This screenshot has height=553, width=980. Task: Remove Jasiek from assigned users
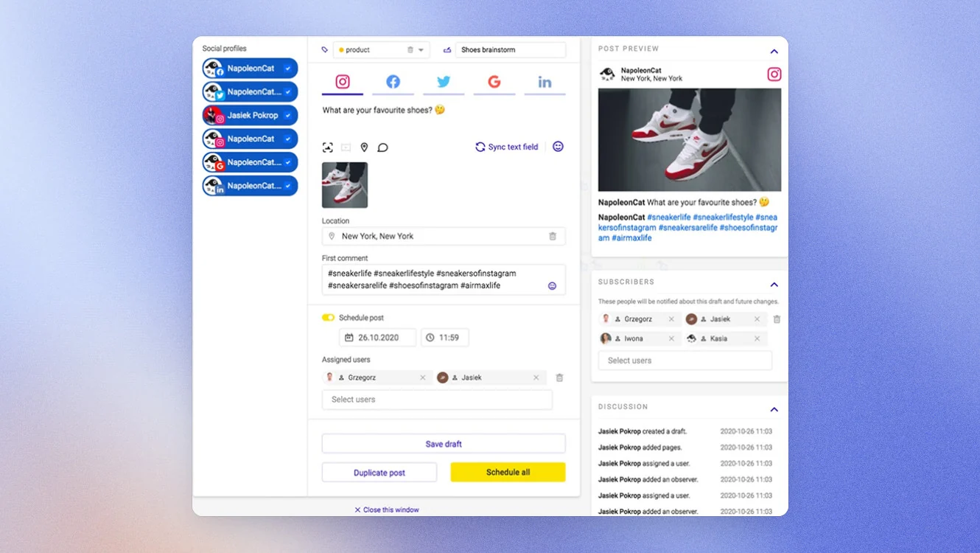[536, 378]
